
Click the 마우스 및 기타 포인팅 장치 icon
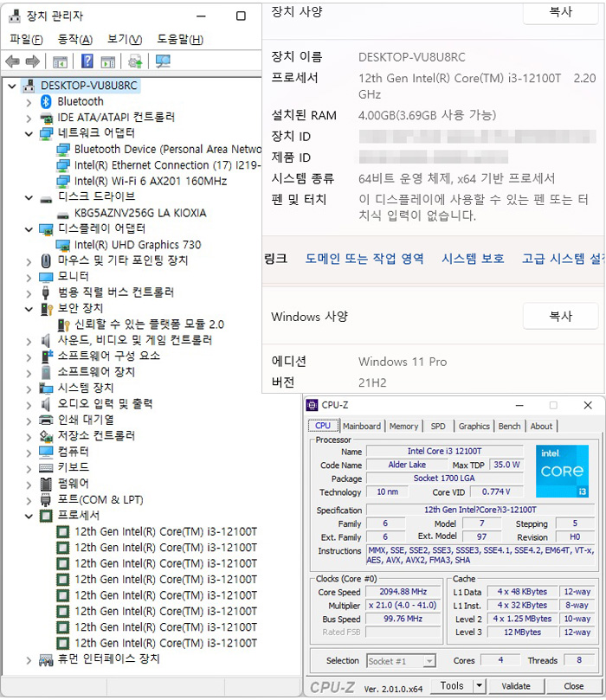coord(46,260)
